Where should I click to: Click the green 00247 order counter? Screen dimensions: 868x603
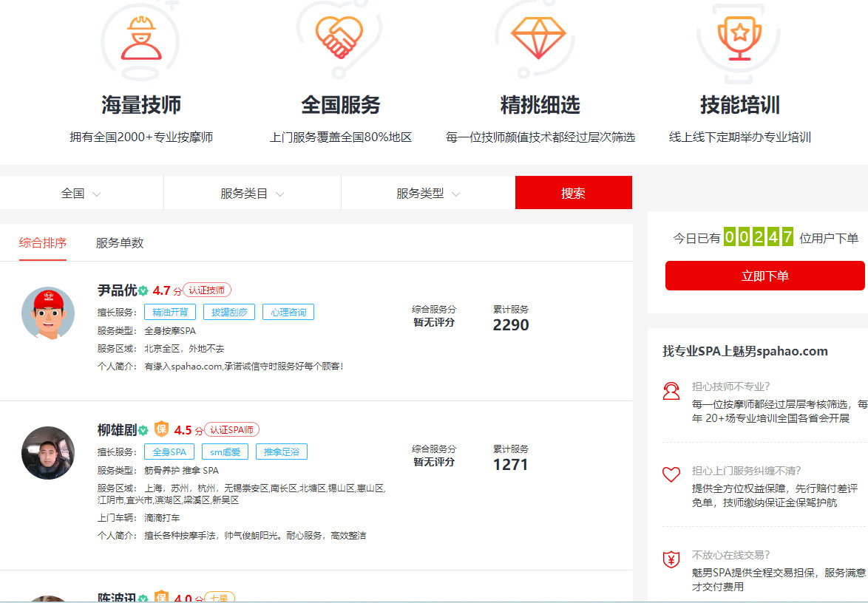759,236
